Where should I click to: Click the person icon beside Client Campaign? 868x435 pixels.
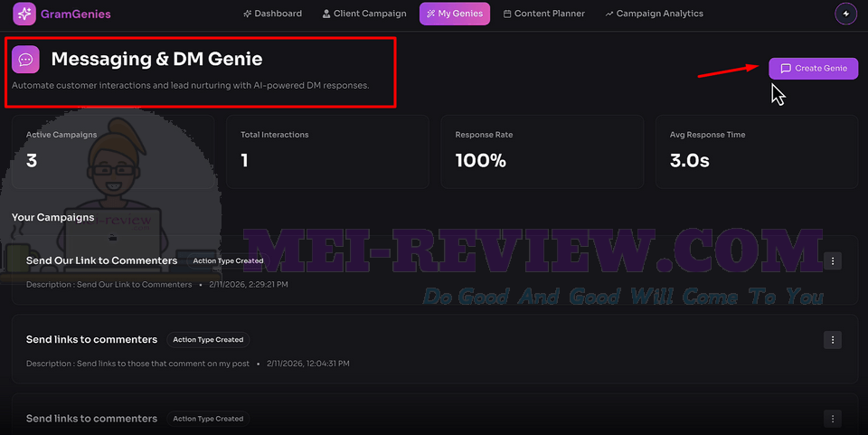pyautogui.click(x=326, y=14)
